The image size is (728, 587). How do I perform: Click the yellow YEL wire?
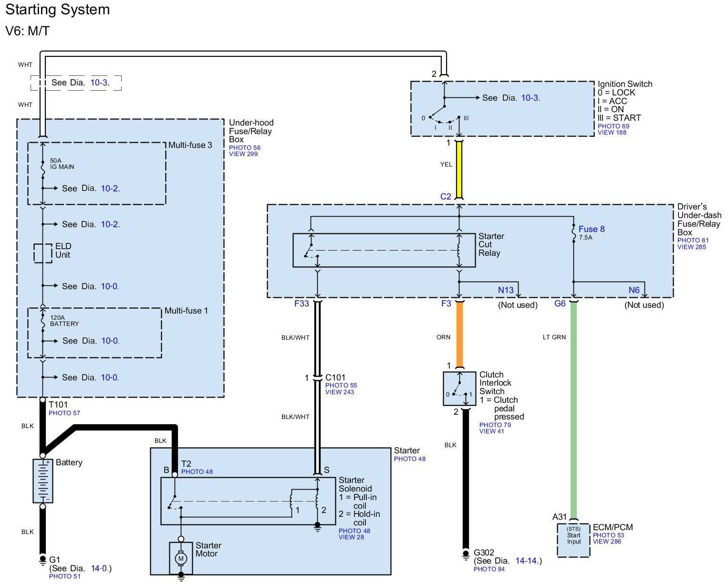point(459,169)
